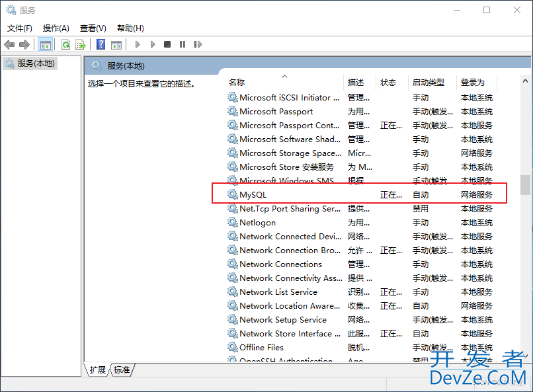The height and width of the screenshot is (392, 533).
Task: Click MySQL's 正在... status cell
Action: (x=391, y=194)
